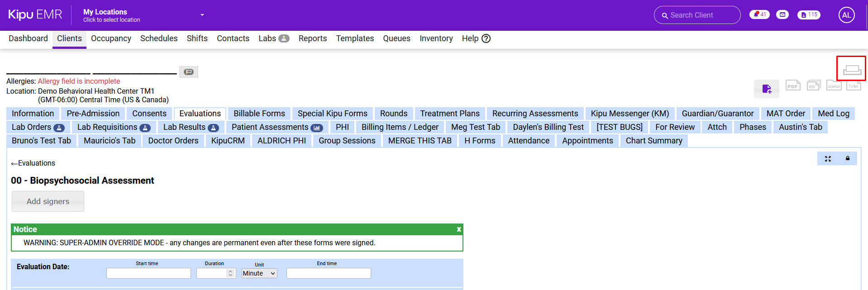Image resolution: width=868 pixels, height=290 pixels.
Task: Click the add document icon button
Action: [766, 89]
